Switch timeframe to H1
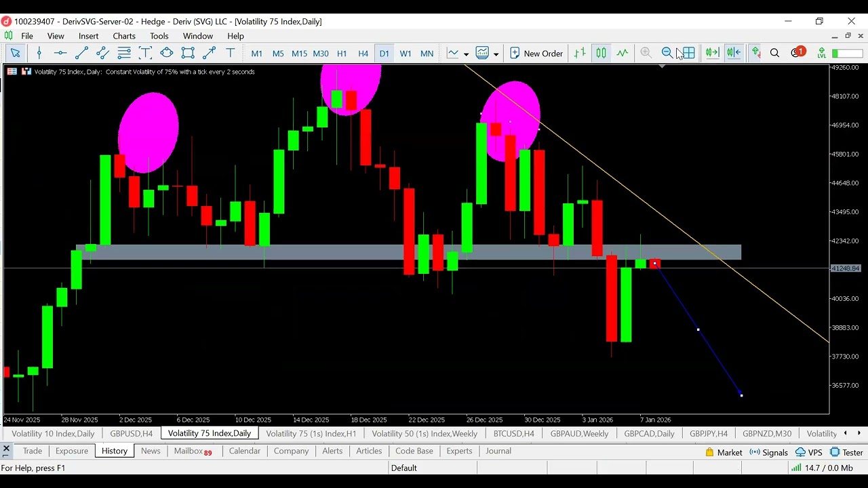The height and width of the screenshot is (488, 868). click(x=342, y=54)
